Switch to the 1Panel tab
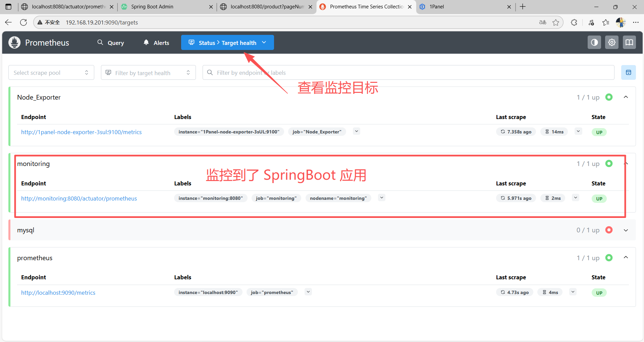644x342 pixels. 466,7
